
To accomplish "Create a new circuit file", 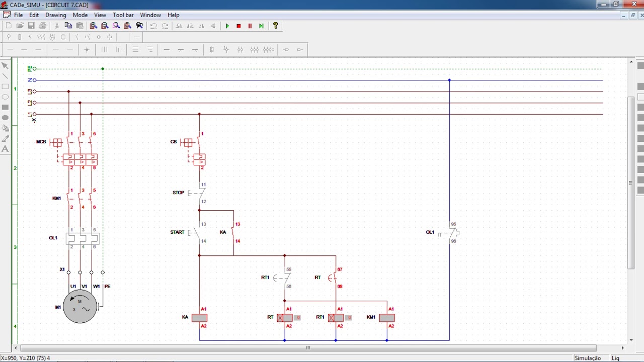I will [x=9, y=26].
